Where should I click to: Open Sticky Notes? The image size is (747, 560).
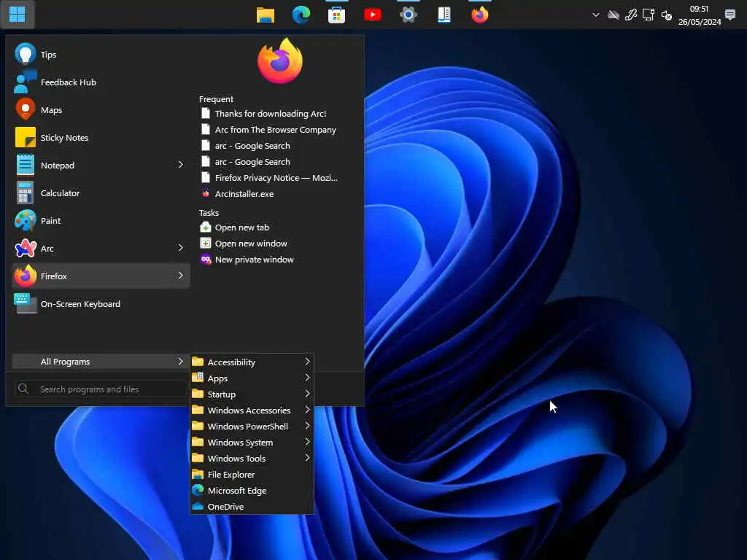[x=101, y=138]
